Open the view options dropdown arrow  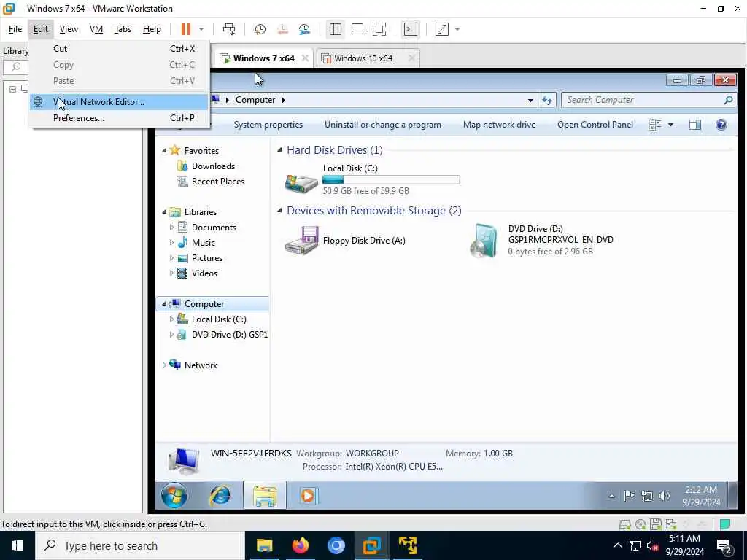pyautogui.click(x=670, y=125)
